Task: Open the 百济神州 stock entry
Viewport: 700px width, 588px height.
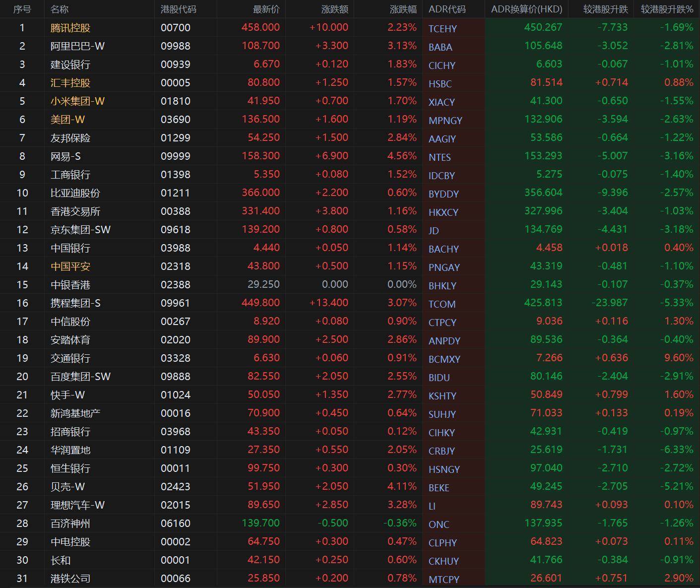Action: [x=70, y=523]
